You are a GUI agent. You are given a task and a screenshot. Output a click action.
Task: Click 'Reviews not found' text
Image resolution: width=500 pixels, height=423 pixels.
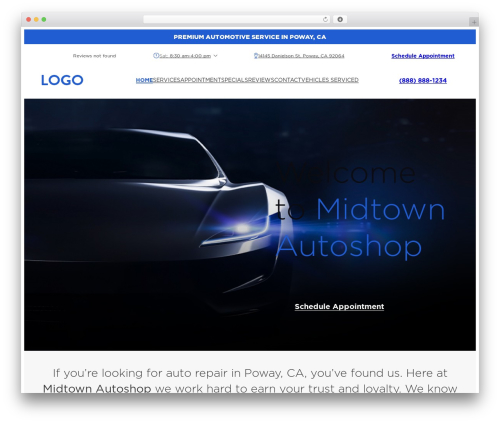(94, 56)
